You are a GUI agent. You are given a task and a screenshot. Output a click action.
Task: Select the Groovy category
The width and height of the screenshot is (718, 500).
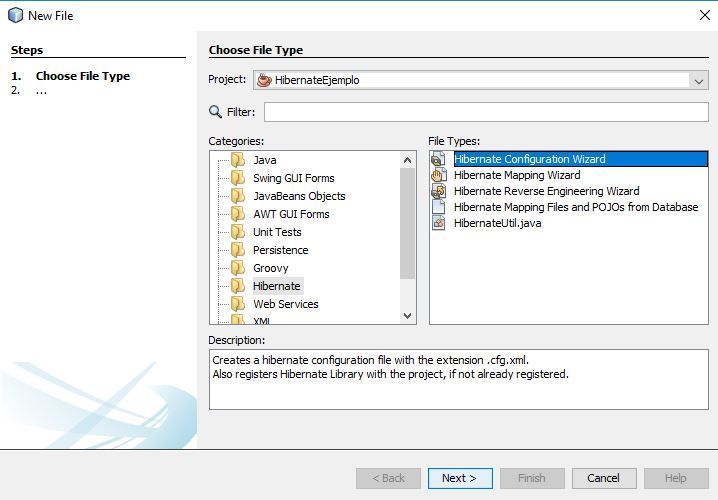271,268
